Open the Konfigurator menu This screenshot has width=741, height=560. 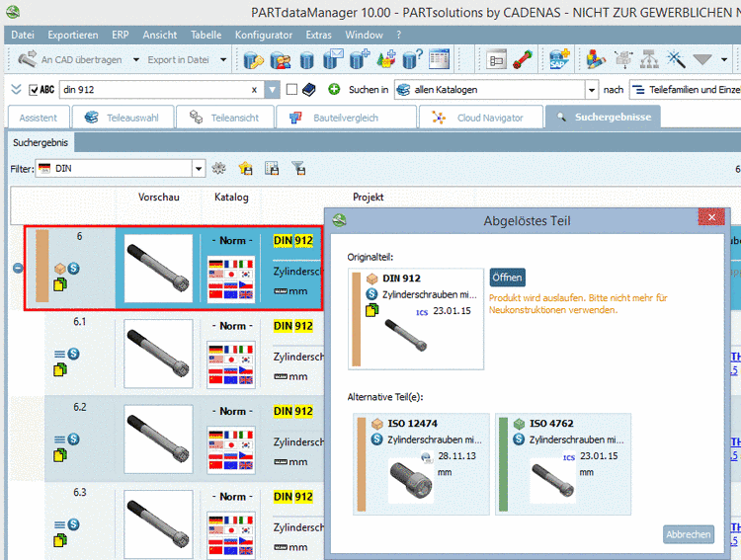(x=264, y=35)
